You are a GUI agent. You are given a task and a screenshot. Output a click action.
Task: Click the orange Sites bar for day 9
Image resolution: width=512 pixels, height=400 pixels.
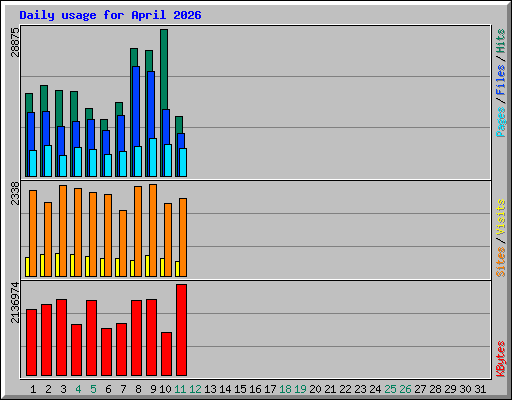[x=153, y=230]
